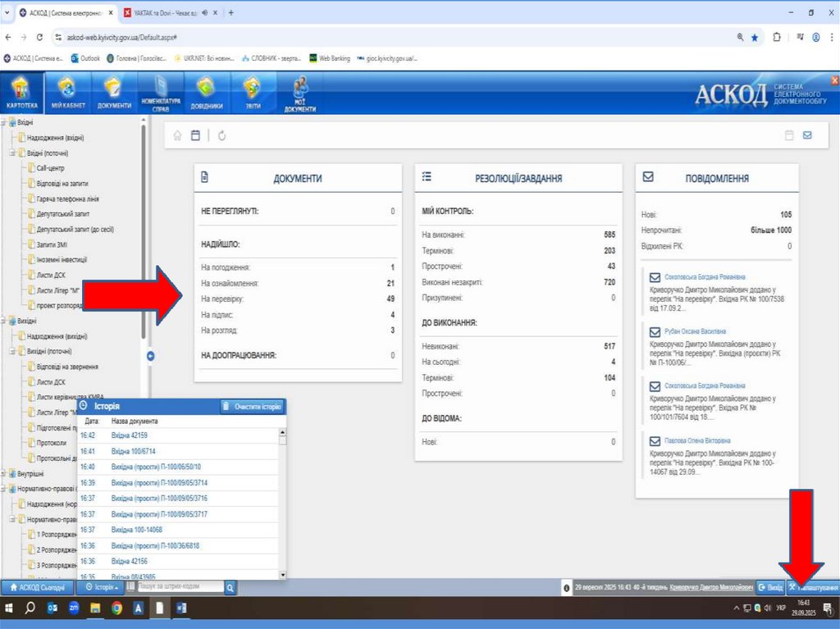
Task: Open the Історія dropdown button in bottom bar
Action: [x=101, y=588]
